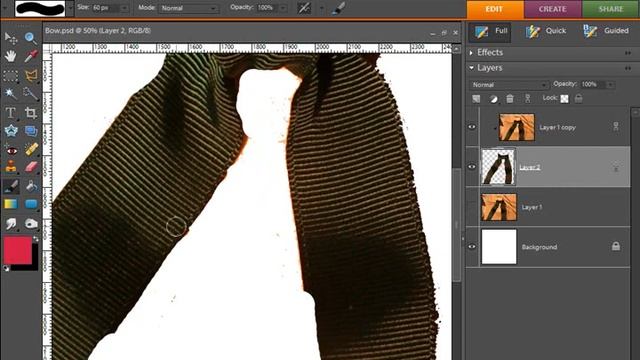Viewport: 640px width, 360px height.
Task: Choose the Guided edit mode
Action: [x=606, y=31]
